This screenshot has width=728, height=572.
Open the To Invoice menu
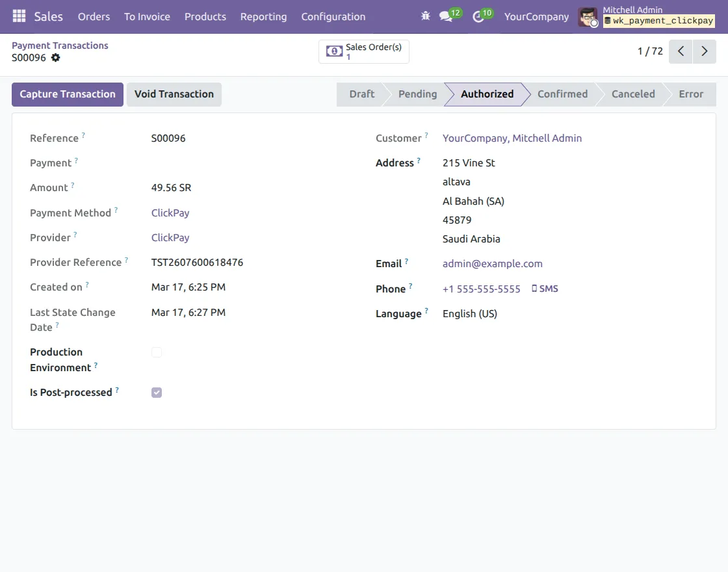tap(147, 17)
